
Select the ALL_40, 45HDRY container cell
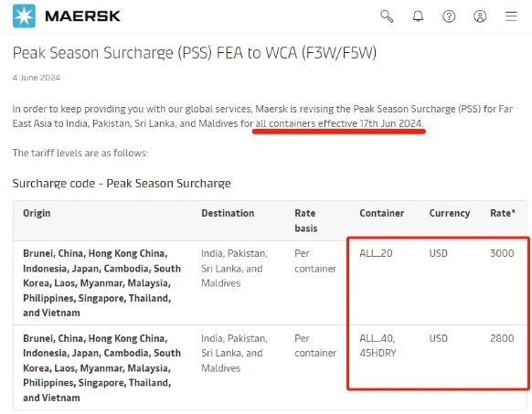[378, 345]
